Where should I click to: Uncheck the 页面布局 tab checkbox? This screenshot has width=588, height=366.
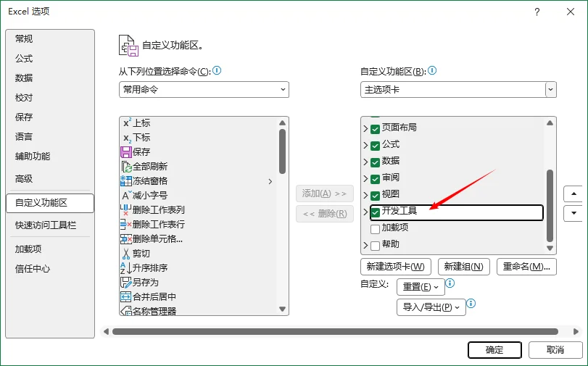375,129
